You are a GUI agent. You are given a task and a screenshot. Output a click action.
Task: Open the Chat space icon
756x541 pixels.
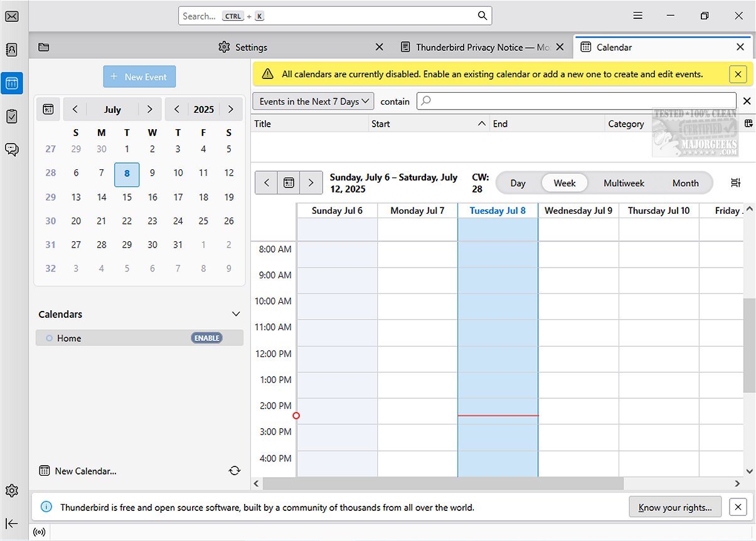click(x=11, y=149)
